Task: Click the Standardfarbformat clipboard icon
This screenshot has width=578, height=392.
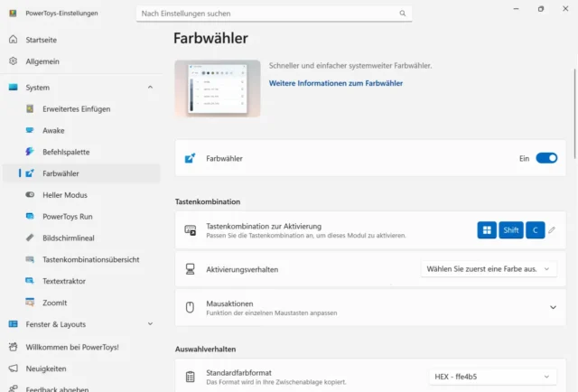Action: coord(191,377)
